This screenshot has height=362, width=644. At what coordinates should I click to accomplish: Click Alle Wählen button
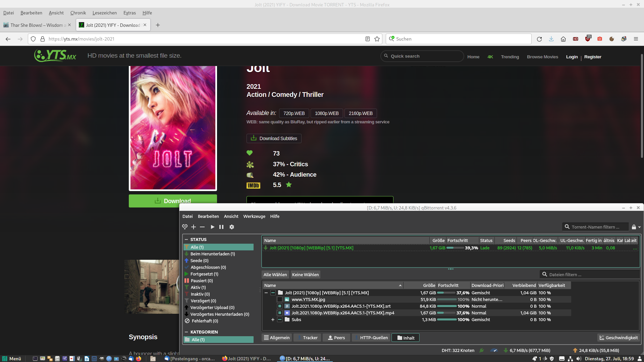coord(275,275)
